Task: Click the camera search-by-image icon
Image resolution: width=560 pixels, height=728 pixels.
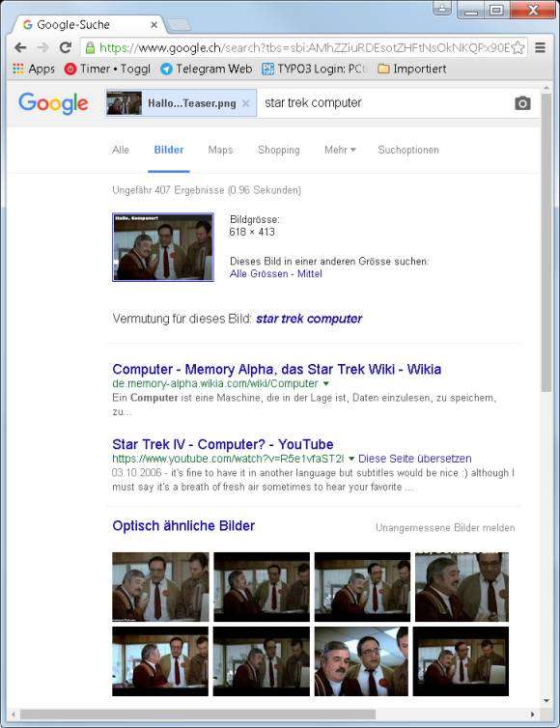Action: (522, 103)
